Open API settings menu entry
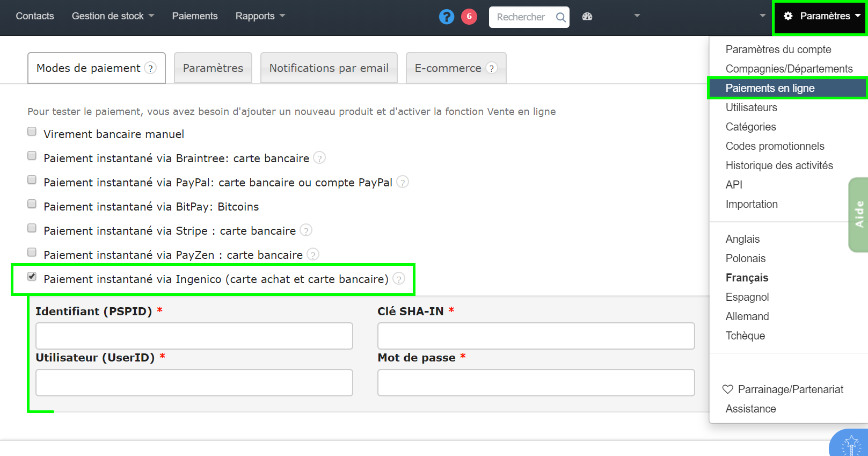 [734, 185]
